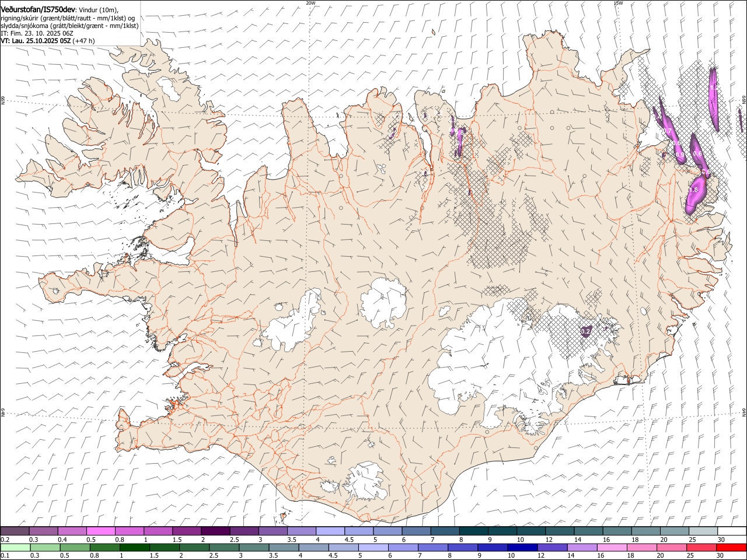
Task: Click the lower legend swatch labelled 20
Action: click(x=671, y=548)
